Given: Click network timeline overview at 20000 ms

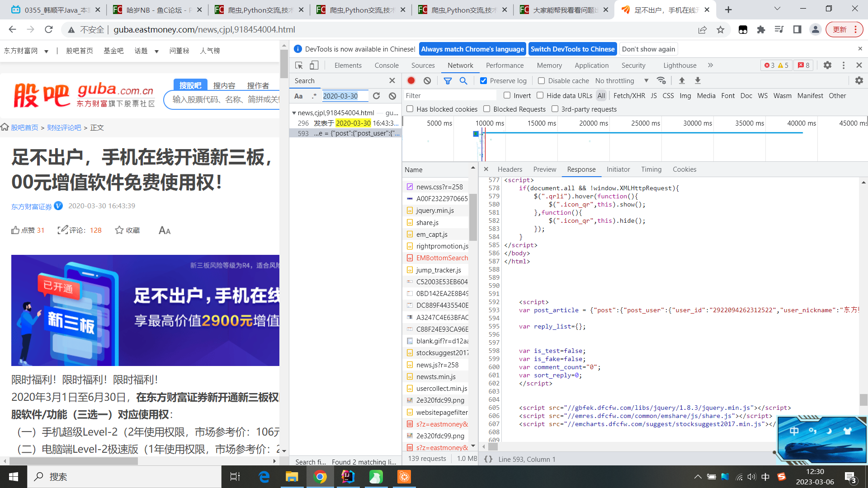Looking at the screenshot, I should pyautogui.click(x=594, y=123).
